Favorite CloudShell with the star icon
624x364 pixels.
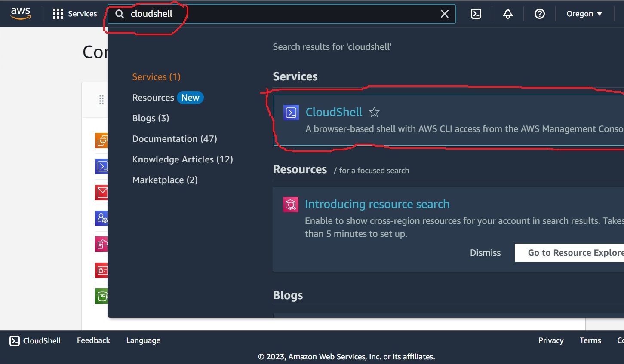[375, 112]
